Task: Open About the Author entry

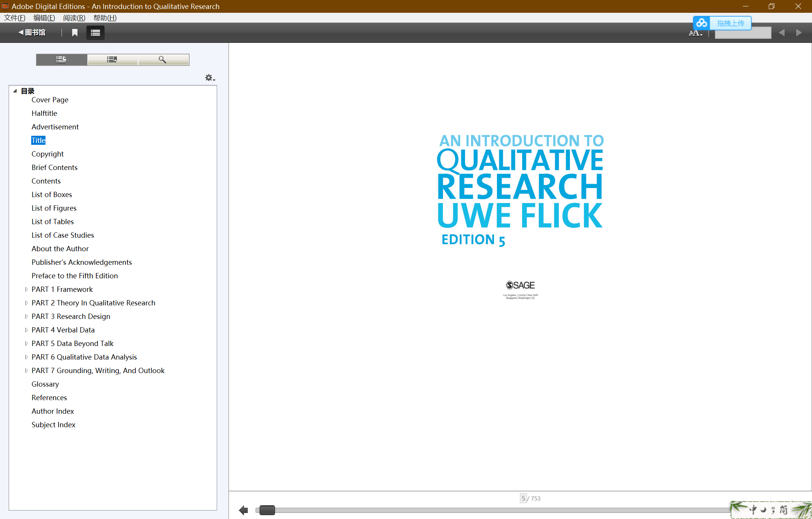Action: coord(60,249)
